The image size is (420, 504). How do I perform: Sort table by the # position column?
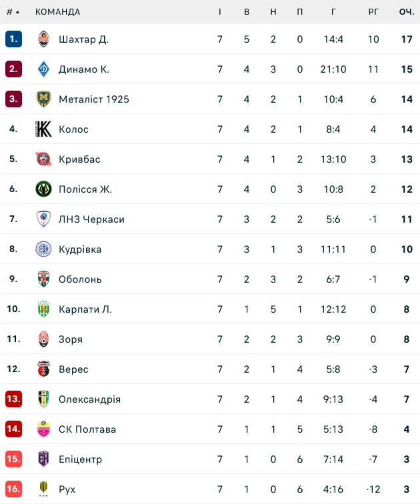[13, 12]
